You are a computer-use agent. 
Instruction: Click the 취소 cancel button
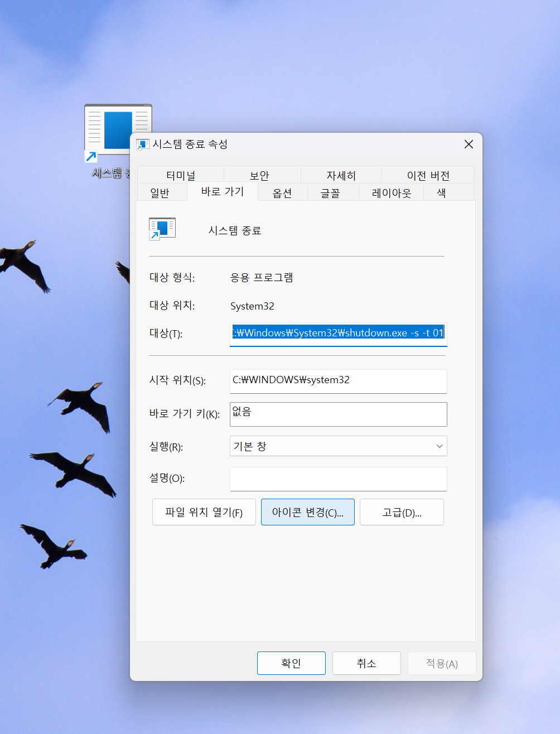(x=366, y=663)
